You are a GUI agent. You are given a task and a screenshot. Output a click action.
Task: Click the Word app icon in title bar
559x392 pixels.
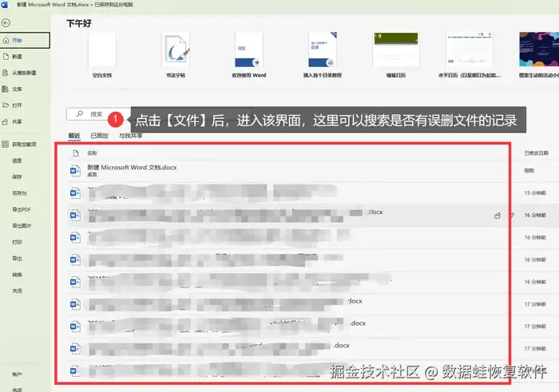click(5, 5)
